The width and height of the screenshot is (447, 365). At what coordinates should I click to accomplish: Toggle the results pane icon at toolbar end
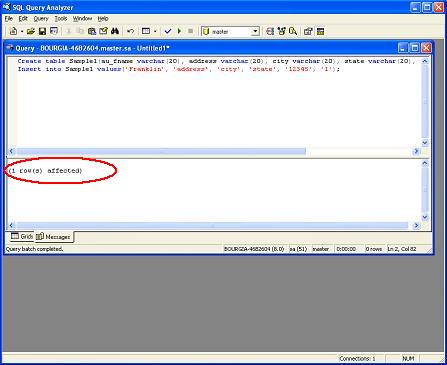320,31
